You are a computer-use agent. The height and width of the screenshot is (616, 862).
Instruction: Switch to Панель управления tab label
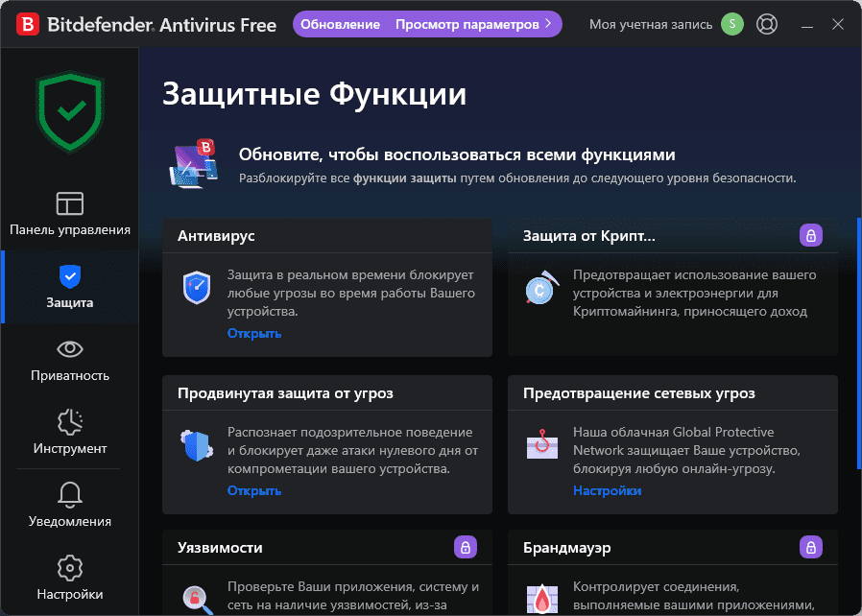click(70, 229)
